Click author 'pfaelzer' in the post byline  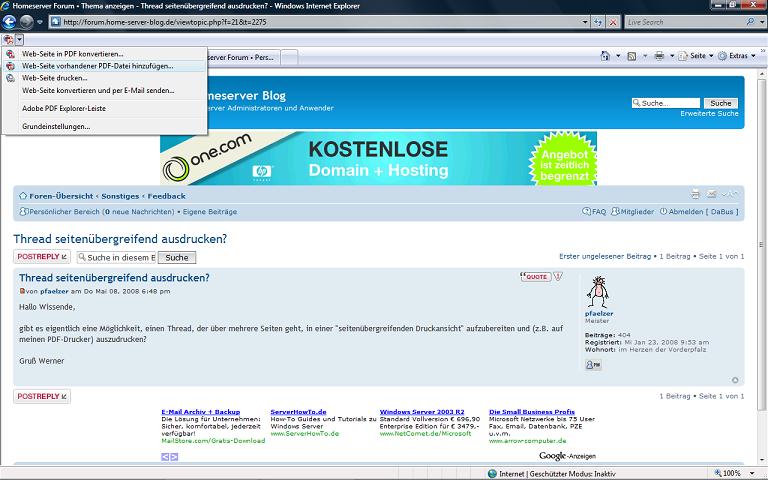pyautogui.click(x=54, y=291)
